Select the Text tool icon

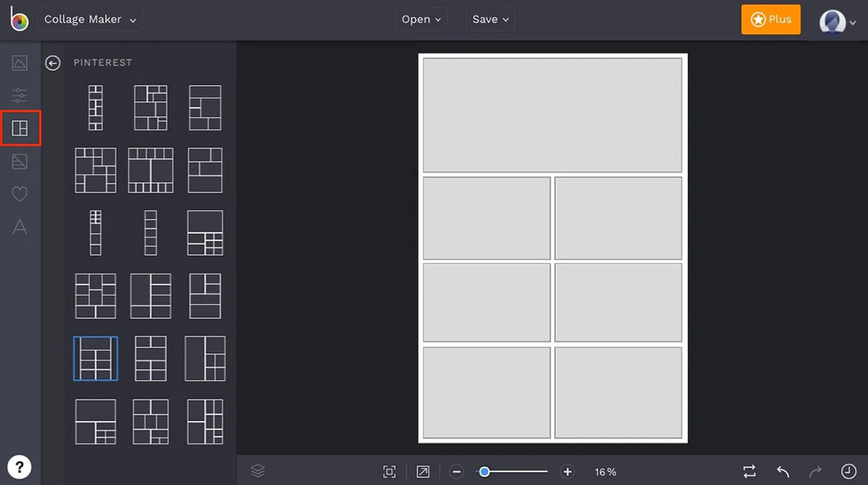tap(20, 227)
